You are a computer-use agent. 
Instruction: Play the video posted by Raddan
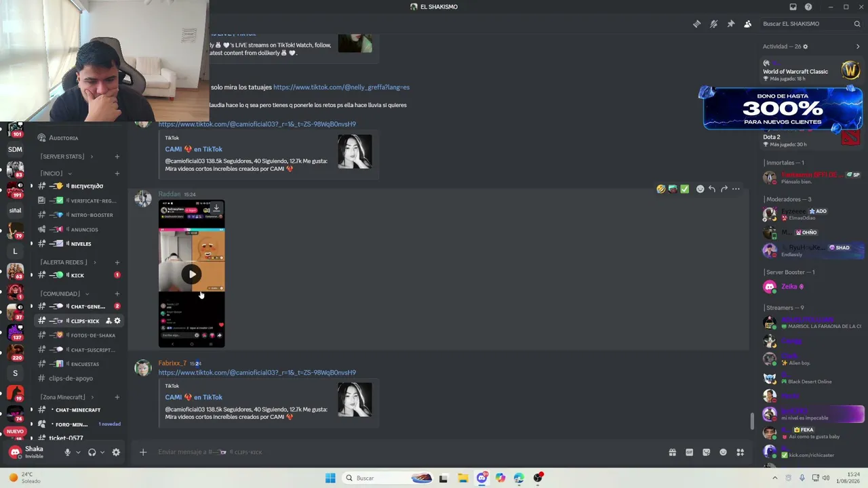tap(192, 274)
